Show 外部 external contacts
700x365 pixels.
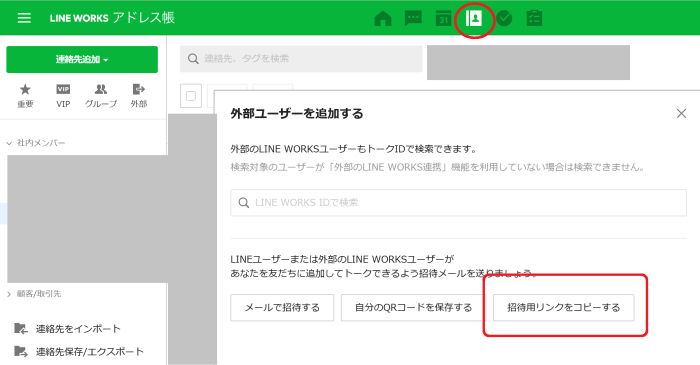[139, 95]
